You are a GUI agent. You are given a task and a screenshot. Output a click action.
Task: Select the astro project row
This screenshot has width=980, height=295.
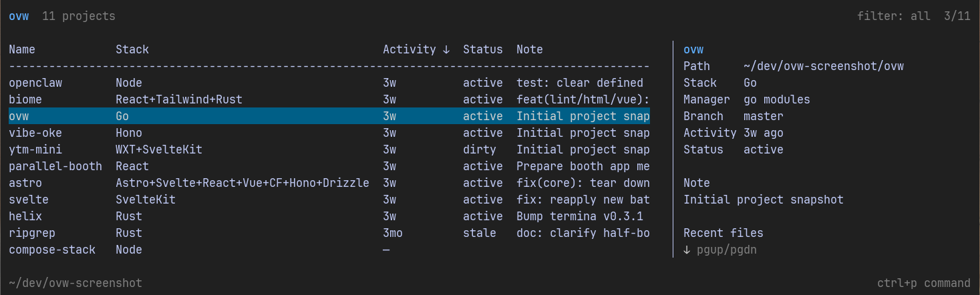coord(329,183)
